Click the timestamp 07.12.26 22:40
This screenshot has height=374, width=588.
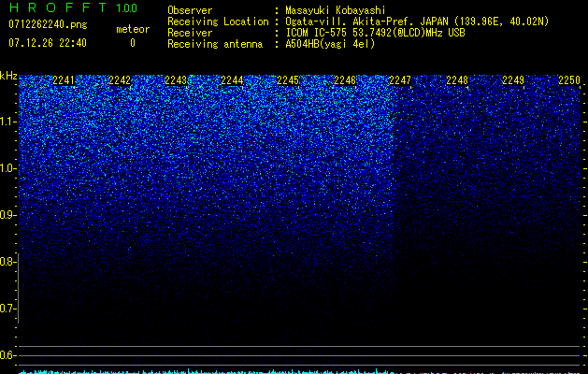48,43
